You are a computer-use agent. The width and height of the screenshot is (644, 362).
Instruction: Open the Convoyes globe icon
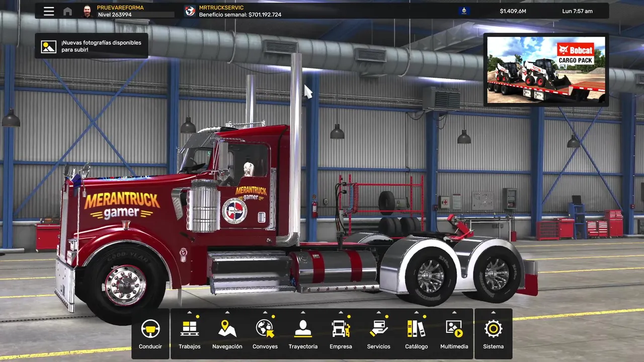(265, 329)
